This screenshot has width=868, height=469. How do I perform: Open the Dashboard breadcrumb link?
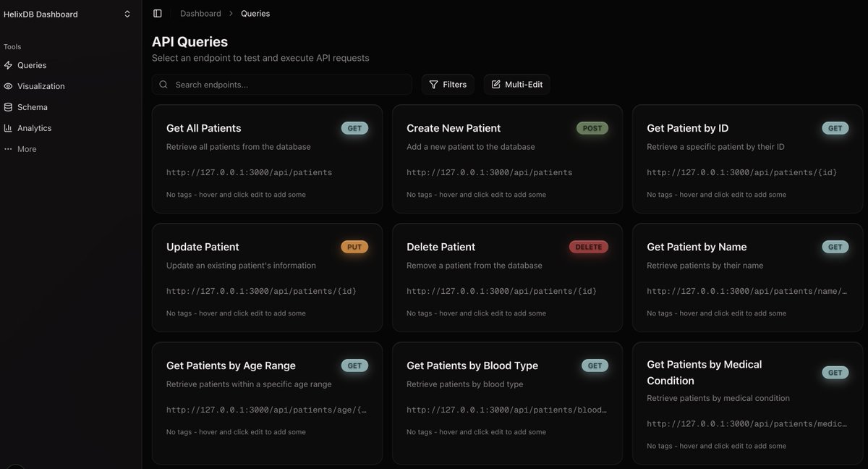[x=200, y=14]
